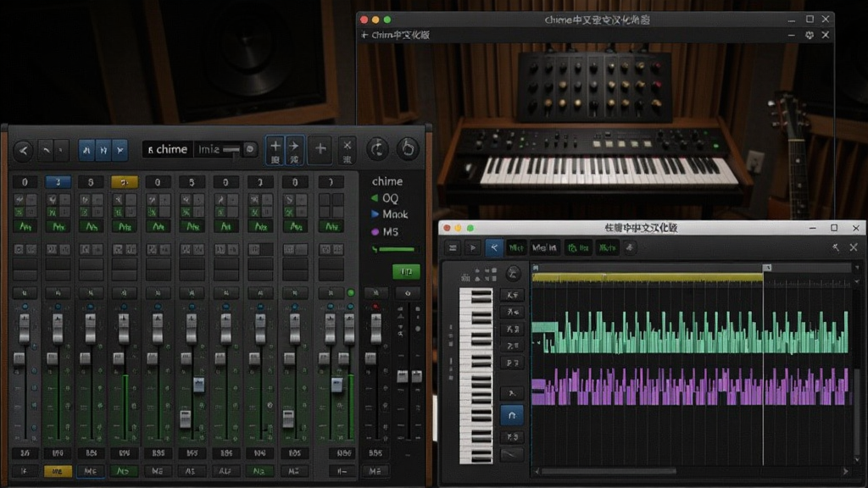Screen dimensions: 868x488
Task: Toggle the blue-outlined ME button in mixer bottom row
Action: 90,471
